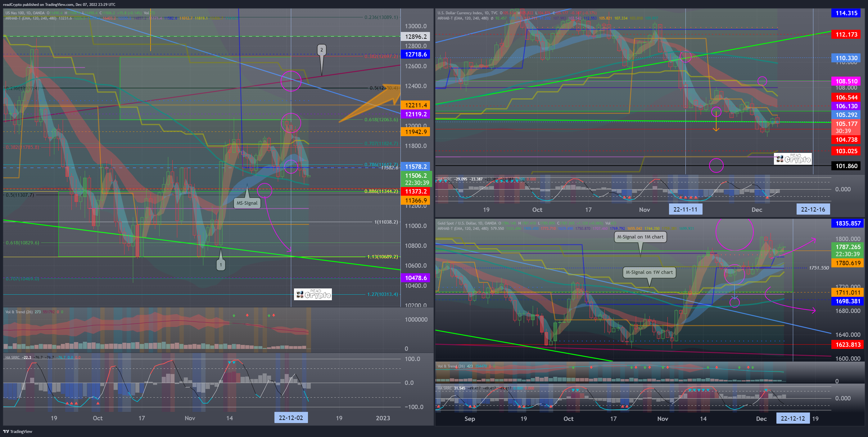Click the red 103.025 price label
868x437 pixels.
846,151
